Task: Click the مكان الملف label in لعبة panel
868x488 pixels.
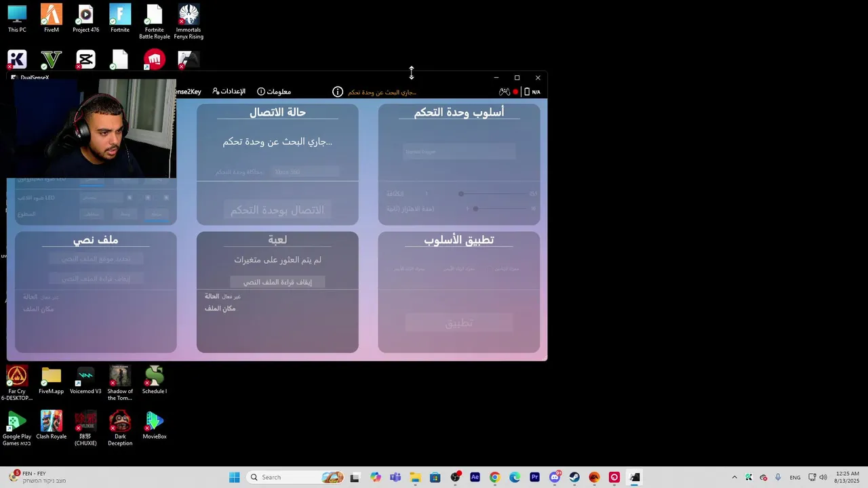Action: [220, 308]
